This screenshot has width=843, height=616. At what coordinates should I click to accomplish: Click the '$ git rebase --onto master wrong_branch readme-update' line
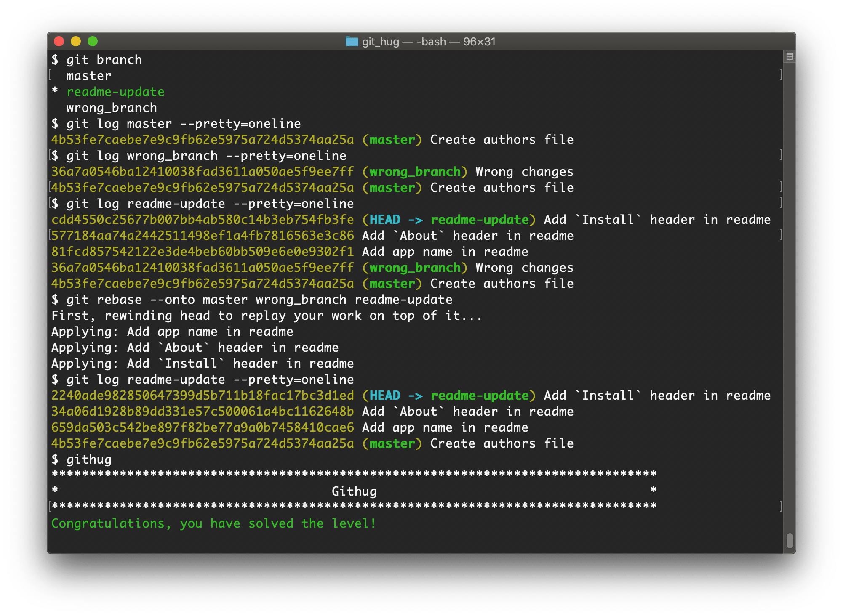click(x=252, y=300)
